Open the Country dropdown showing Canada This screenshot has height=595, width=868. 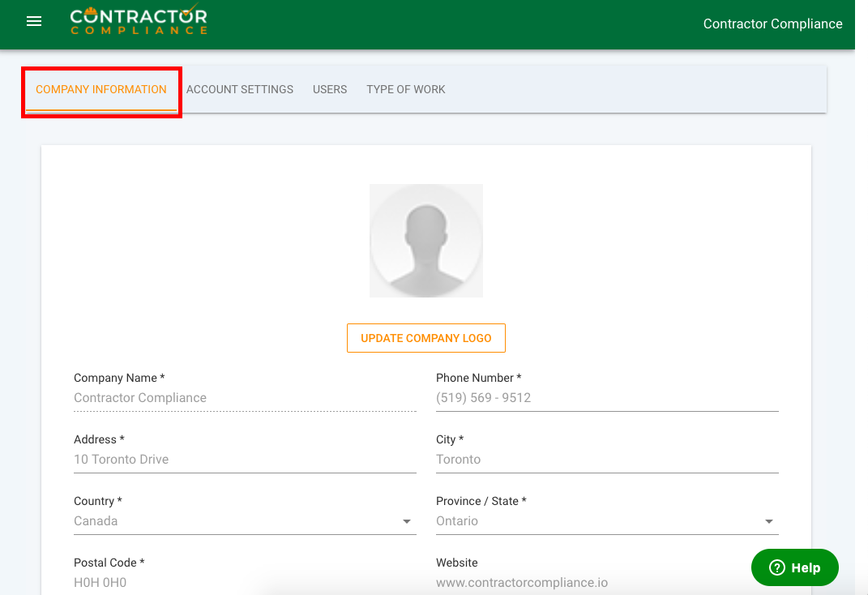click(235, 521)
